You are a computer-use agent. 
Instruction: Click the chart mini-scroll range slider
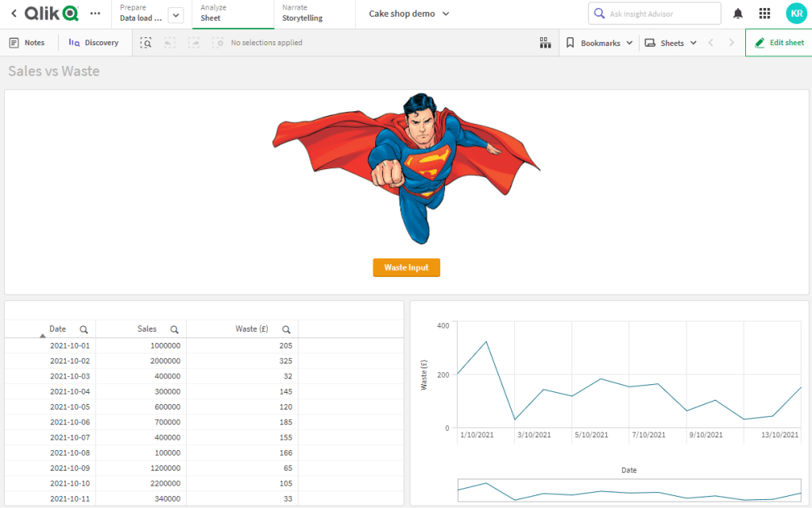click(x=628, y=491)
